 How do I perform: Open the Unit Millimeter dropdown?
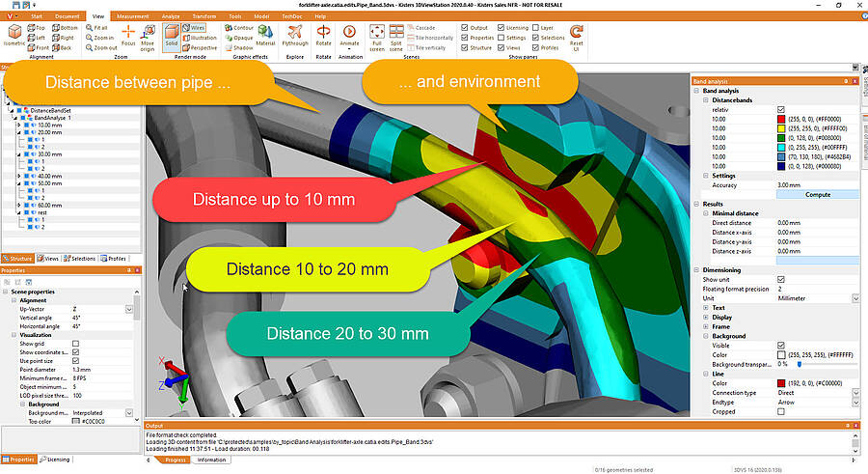(x=855, y=298)
